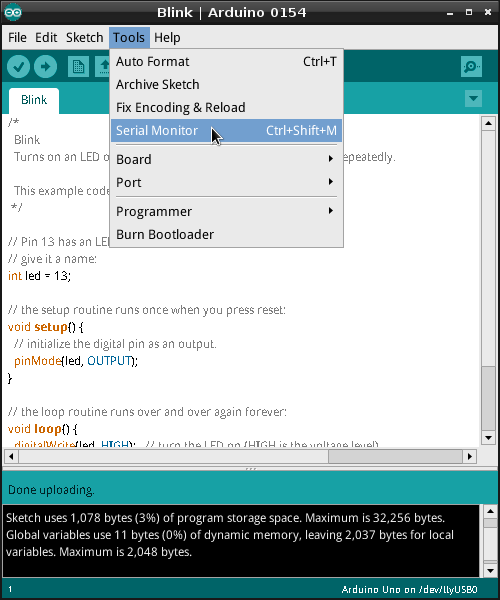Click the Arduino logo in title bar
Screen dimensions: 500x600
tap(13, 13)
